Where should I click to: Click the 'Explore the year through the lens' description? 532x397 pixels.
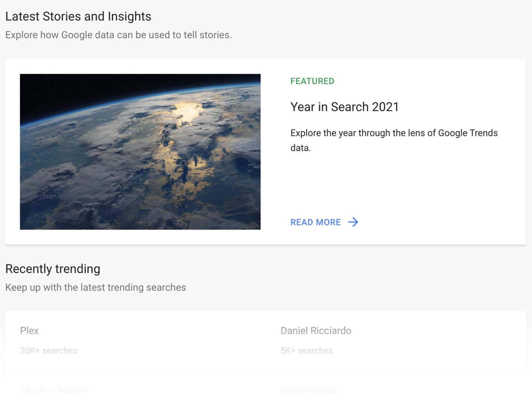tap(394, 140)
